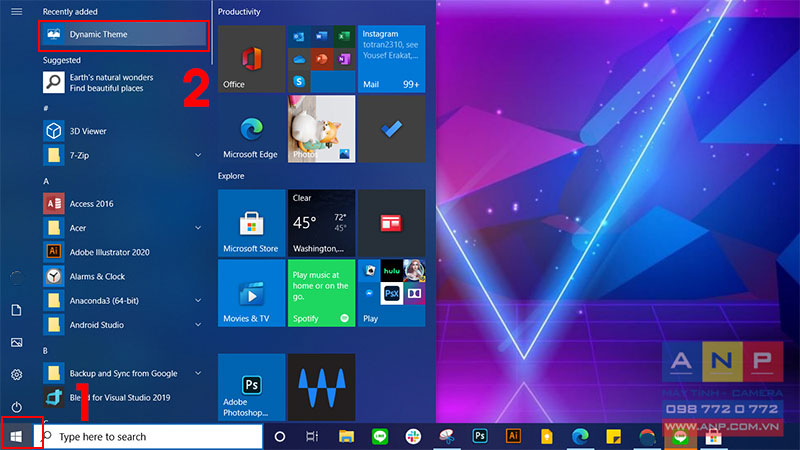Open the OneNote small tile
Image resolution: width=800 pixels, height=450 pixels.
tap(344, 59)
